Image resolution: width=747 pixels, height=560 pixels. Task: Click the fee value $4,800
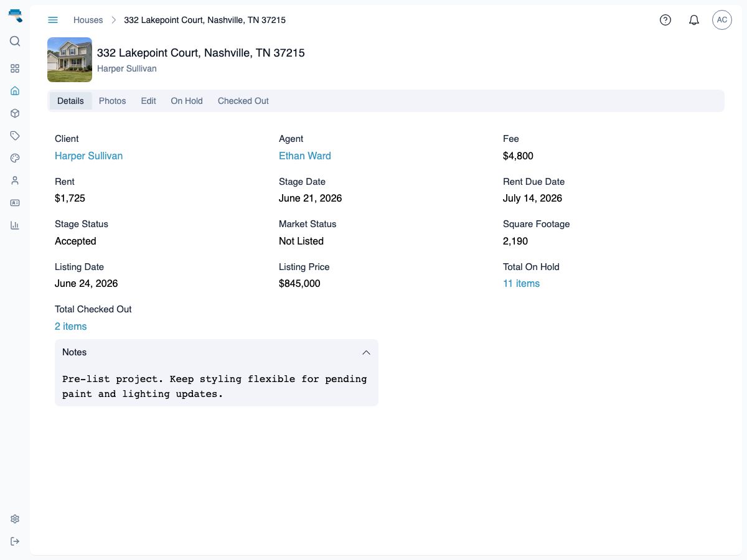pyautogui.click(x=518, y=156)
